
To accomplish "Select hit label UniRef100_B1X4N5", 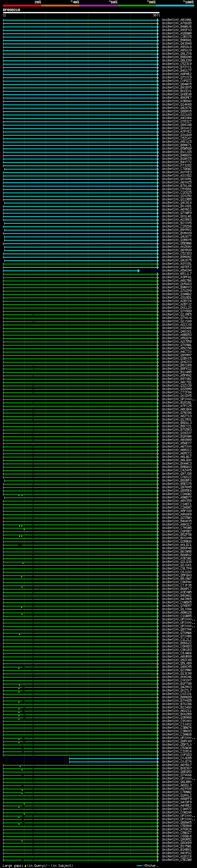I will point(177,372).
